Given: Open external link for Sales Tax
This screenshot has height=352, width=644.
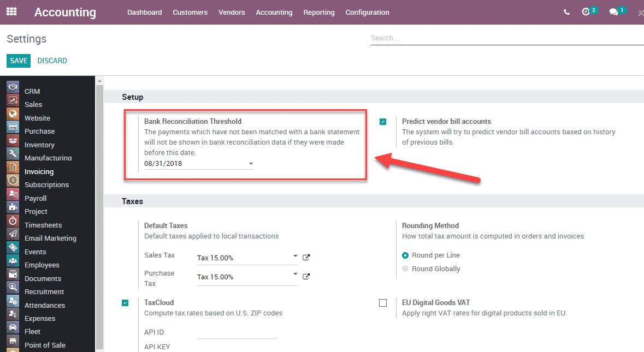Looking at the screenshot, I should point(306,258).
